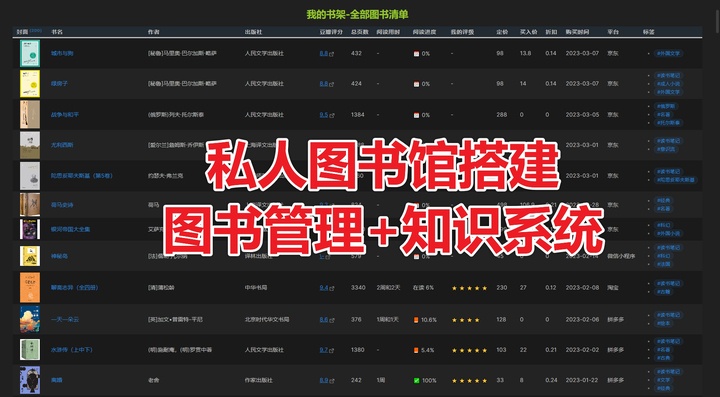Click the yellow 绿房子 book cover
Screen dimensions: 720x397
[30, 84]
